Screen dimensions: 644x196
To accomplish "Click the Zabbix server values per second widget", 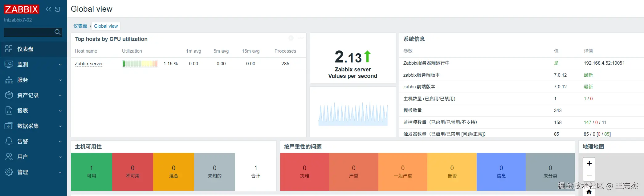I will point(353,58).
